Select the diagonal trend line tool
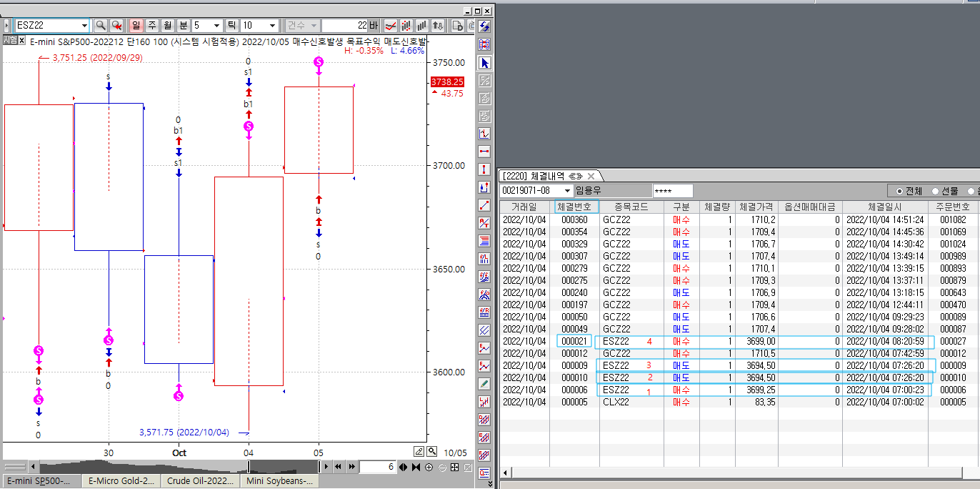The width and height of the screenshot is (980, 489). click(x=485, y=205)
